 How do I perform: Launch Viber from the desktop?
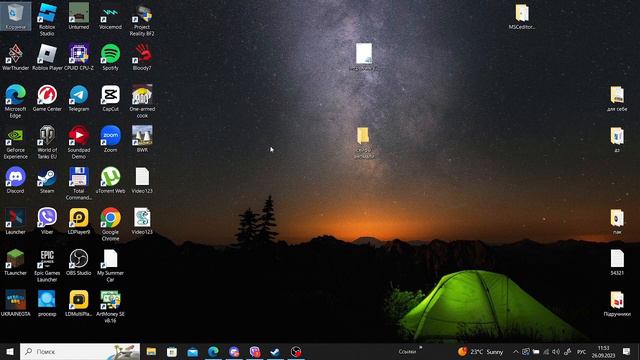pos(47,221)
